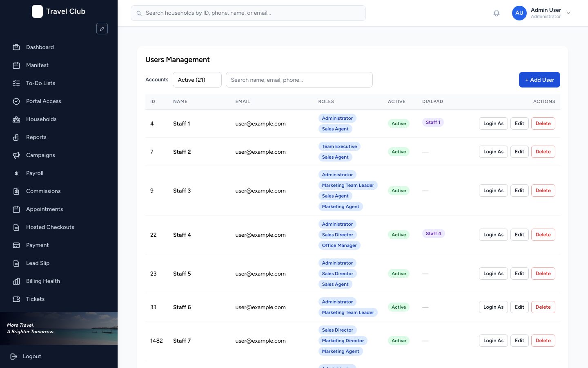Delete the Staff 3 user
The height and width of the screenshot is (368, 588).
click(543, 191)
